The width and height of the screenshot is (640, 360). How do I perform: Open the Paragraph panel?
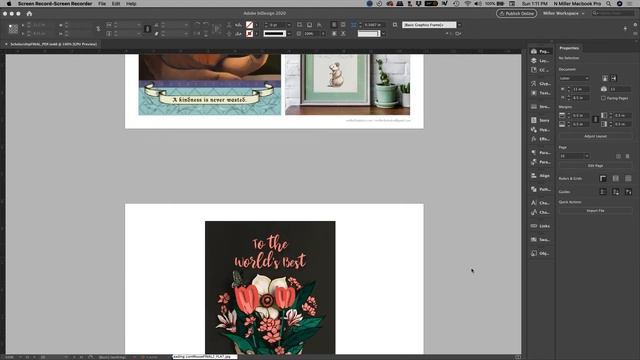click(x=540, y=152)
